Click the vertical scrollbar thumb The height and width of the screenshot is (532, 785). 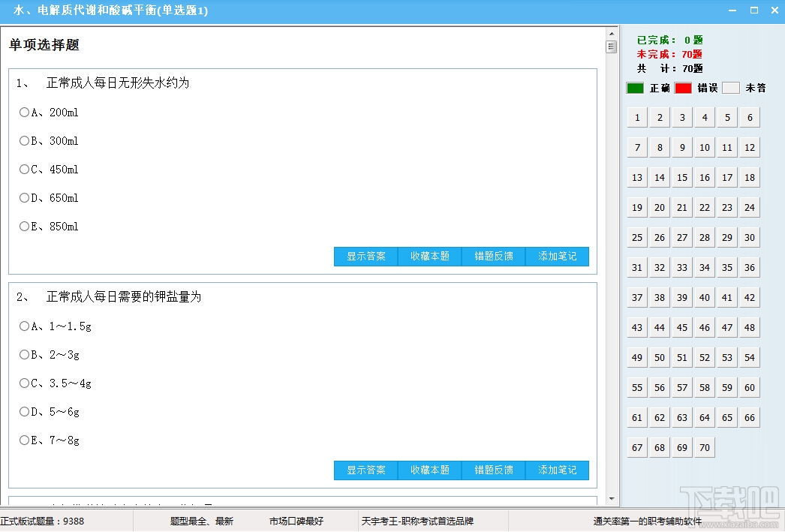pyautogui.click(x=612, y=47)
